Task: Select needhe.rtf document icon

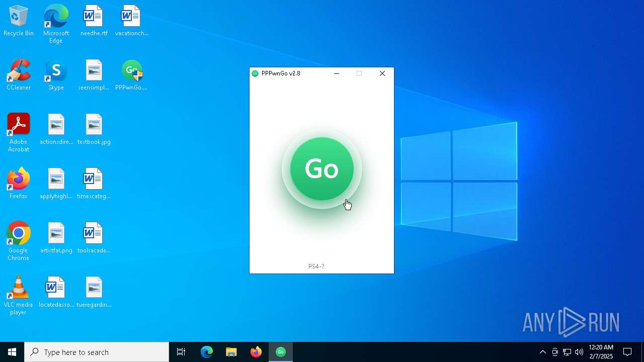Action: pyautogui.click(x=94, y=21)
